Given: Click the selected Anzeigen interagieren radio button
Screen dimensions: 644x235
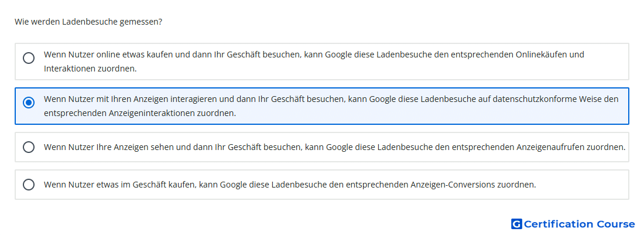Looking at the screenshot, I should pyautogui.click(x=29, y=103).
